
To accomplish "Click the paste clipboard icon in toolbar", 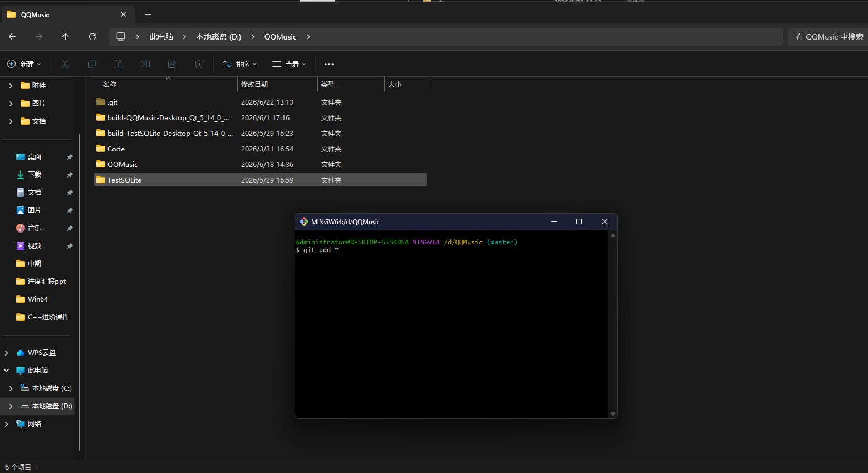I will click(119, 64).
